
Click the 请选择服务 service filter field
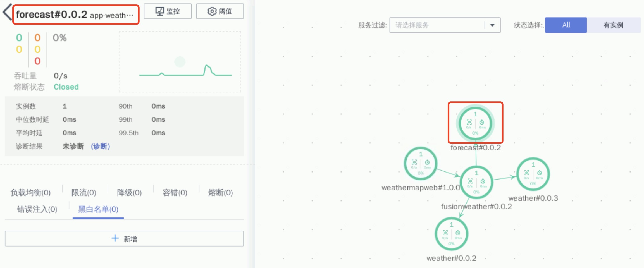tap(437, 25)
